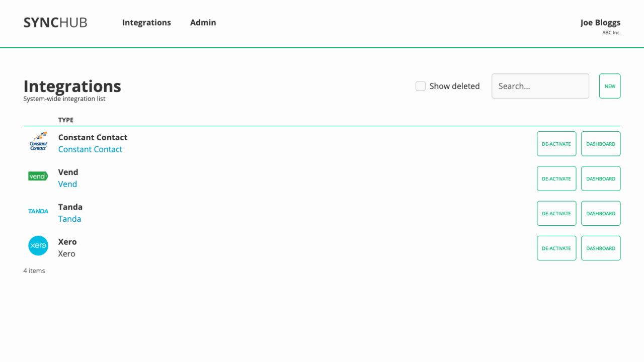Click the grey Xero subtitle text
This screenshot has width=644, height=362.
coord(66,254)
